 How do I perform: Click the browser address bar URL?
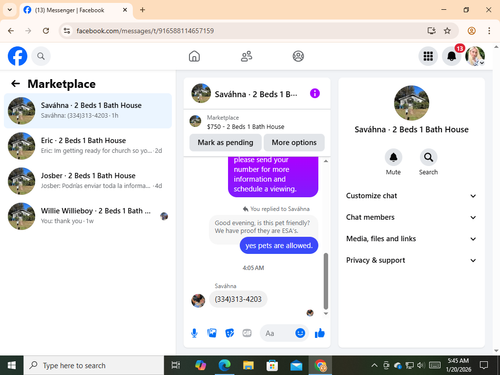[x=145, y=31]
